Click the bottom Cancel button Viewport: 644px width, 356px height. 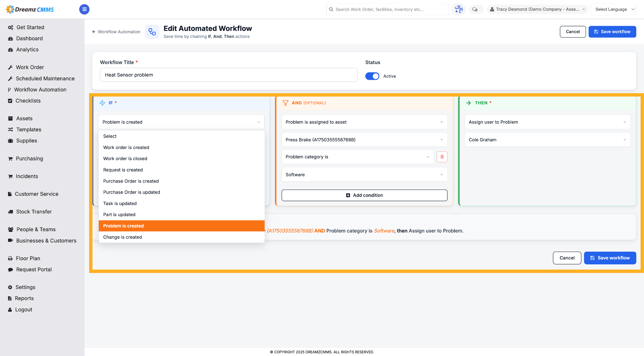567,258
